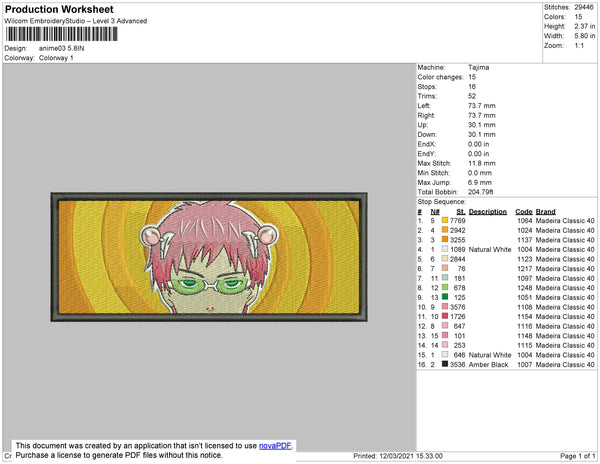Click stitch count '7769' in stop 1
Image resolution: width=600 pixels, height=464 pixels.
point(458,221)
